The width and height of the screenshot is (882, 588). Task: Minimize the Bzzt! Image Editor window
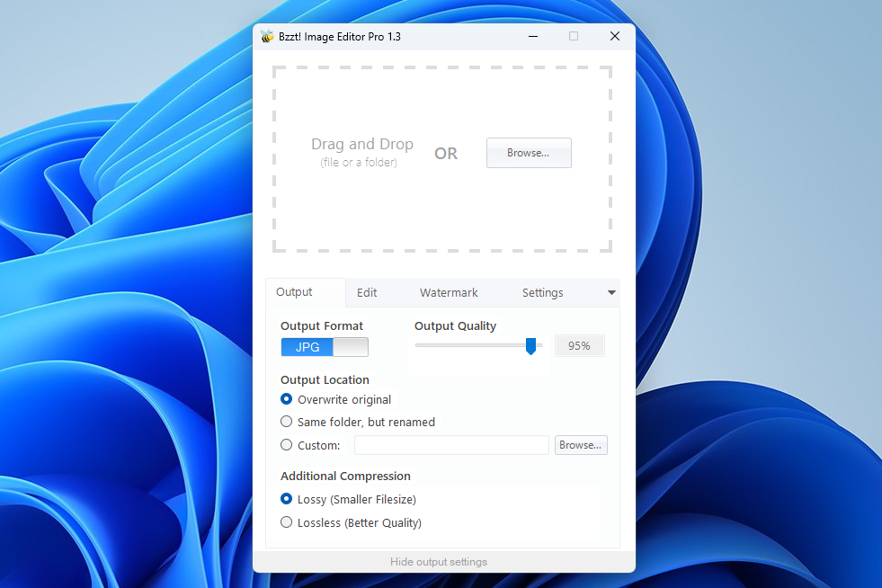coord(532,36)
